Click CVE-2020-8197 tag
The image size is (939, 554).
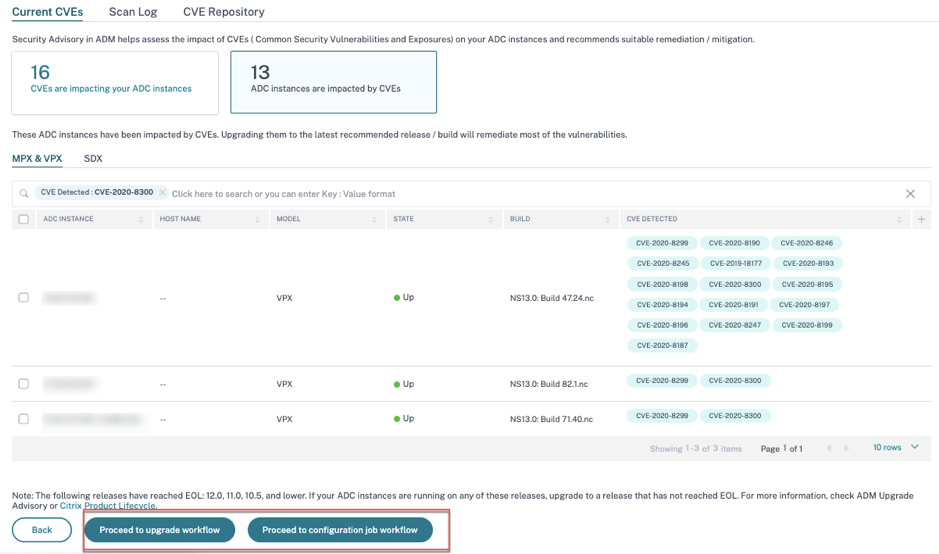pos(804,305)
